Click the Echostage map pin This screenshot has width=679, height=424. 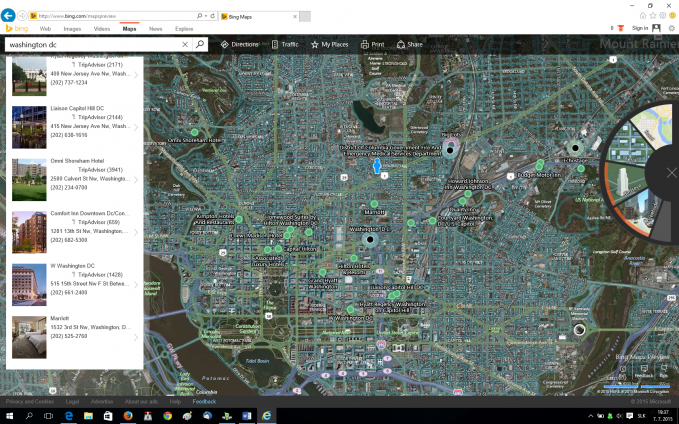pos(575,148)
